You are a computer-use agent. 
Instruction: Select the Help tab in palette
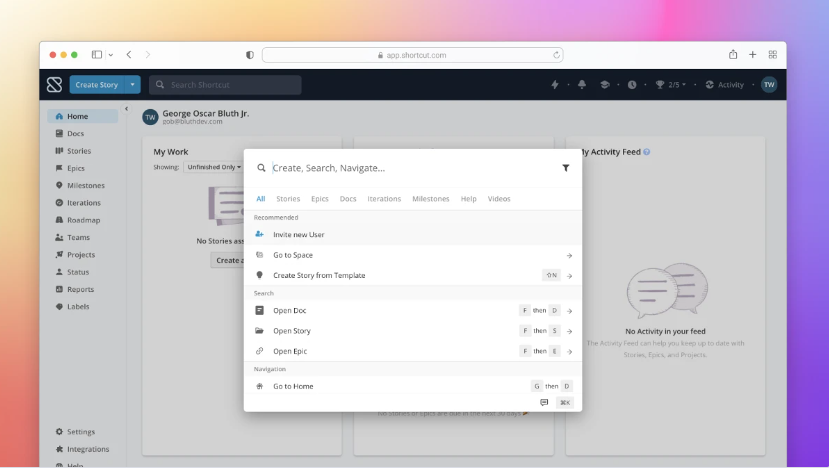(x=468, y=199)
